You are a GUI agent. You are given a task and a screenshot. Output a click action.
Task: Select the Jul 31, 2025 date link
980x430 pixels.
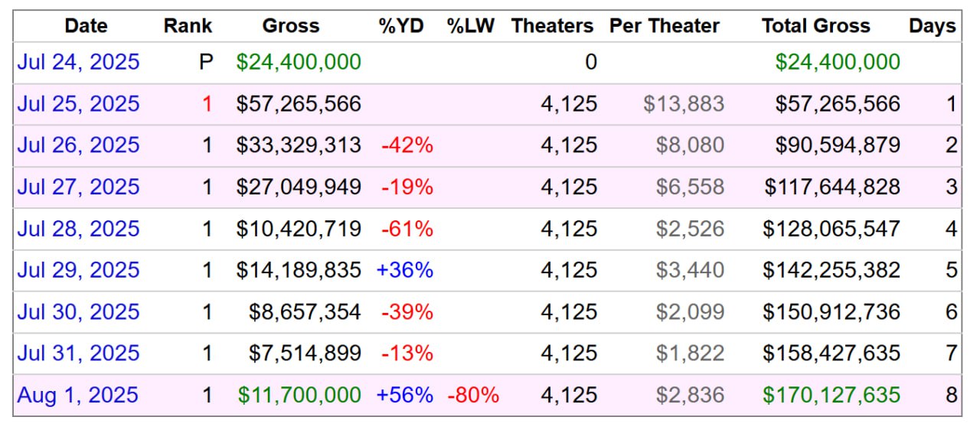[78, 353]
